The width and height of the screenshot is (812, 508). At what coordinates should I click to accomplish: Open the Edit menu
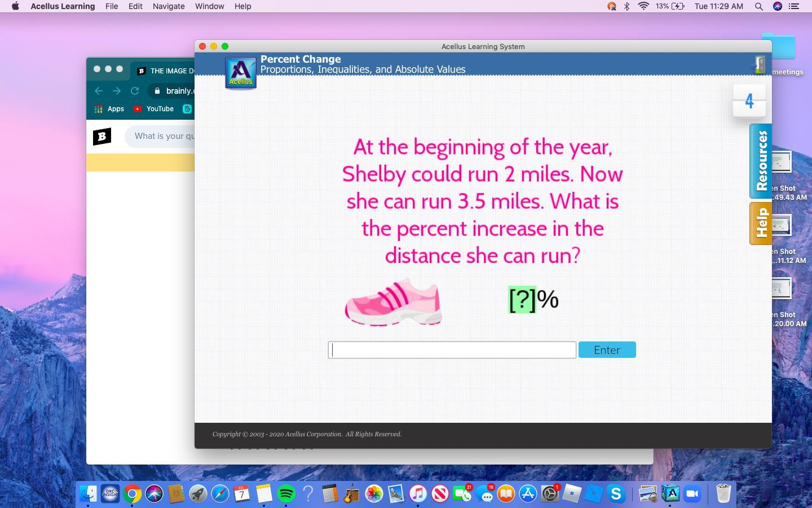135,6
